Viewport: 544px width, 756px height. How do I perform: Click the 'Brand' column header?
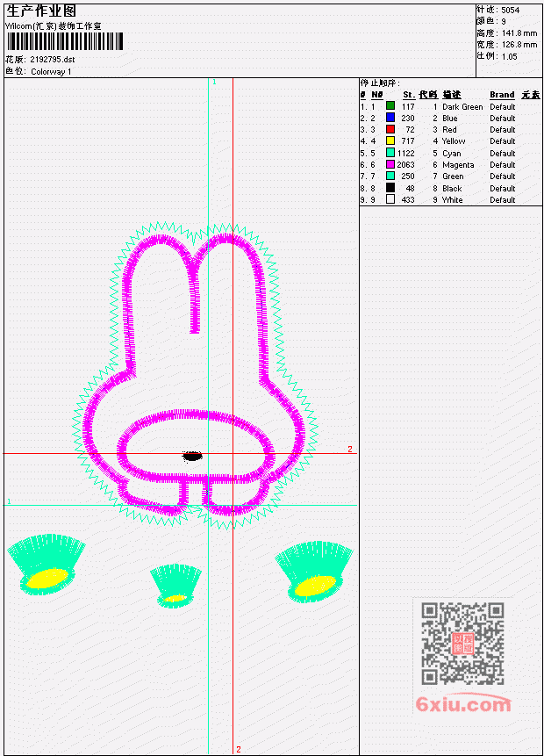(502, 95)
